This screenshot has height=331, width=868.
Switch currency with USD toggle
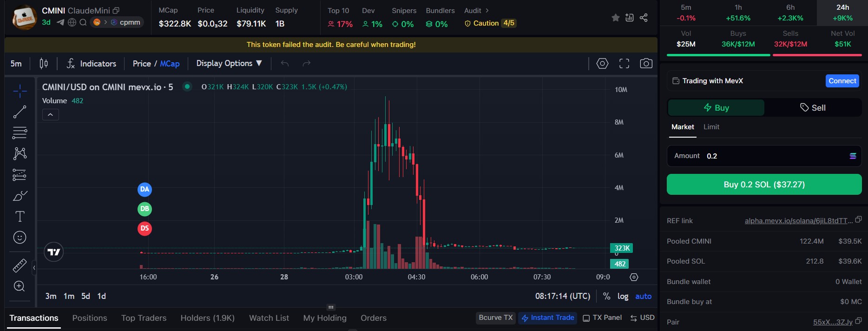click(642, 318)
